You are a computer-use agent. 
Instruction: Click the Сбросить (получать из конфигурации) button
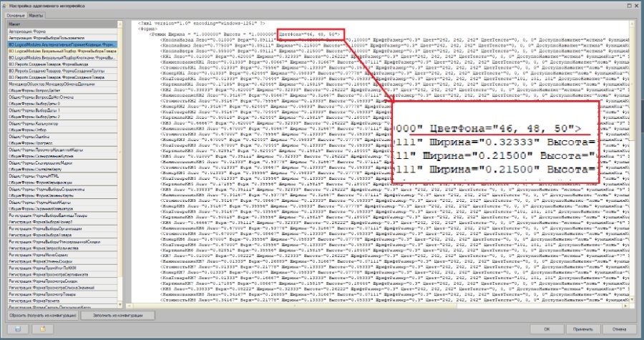coord(43,316)
